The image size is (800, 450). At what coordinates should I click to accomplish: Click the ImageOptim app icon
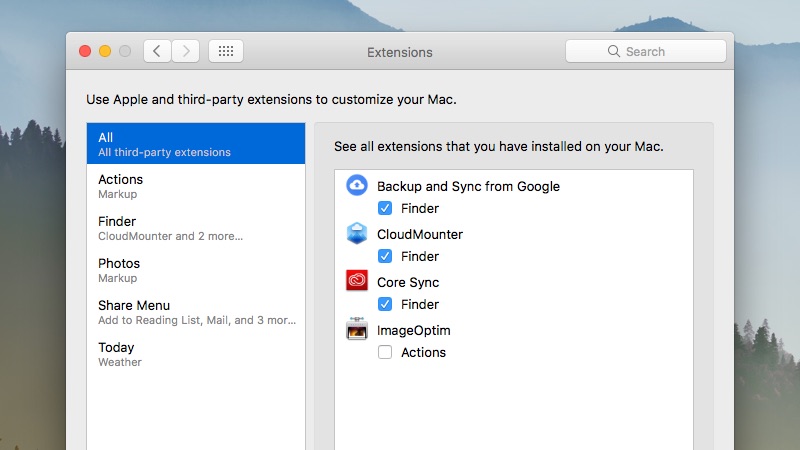tap(357, 330)
